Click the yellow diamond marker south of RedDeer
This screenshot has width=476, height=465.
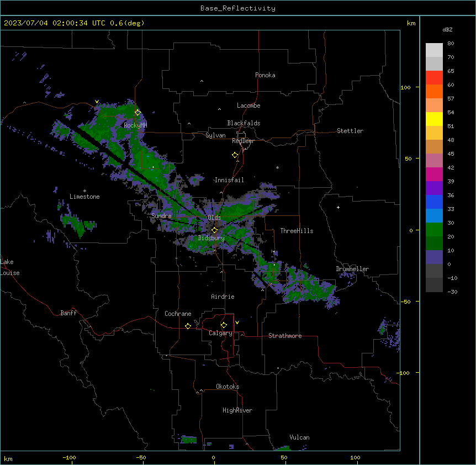[x=235, y=155]
